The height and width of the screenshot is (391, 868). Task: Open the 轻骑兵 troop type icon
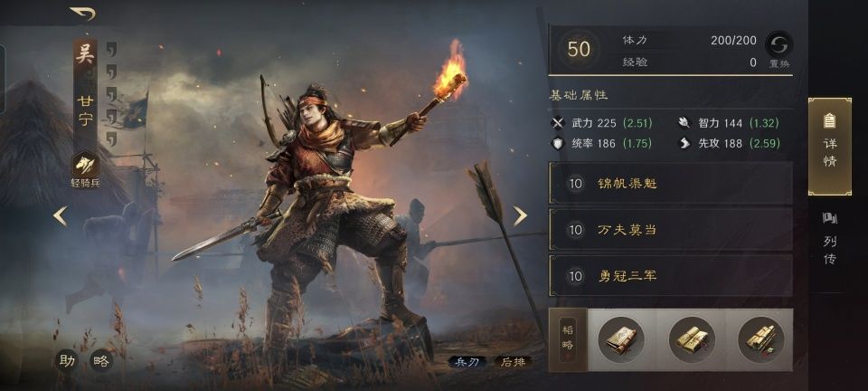[x=85, y=165]
